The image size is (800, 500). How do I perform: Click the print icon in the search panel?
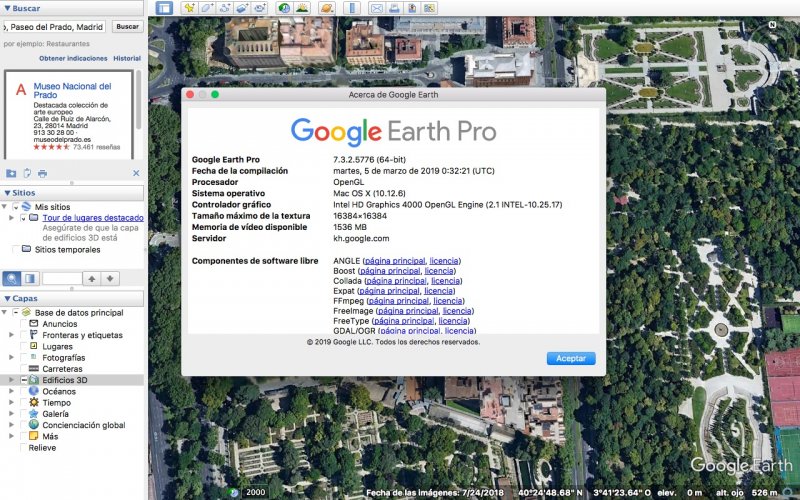pyautogui.click(x=43, y=173)
